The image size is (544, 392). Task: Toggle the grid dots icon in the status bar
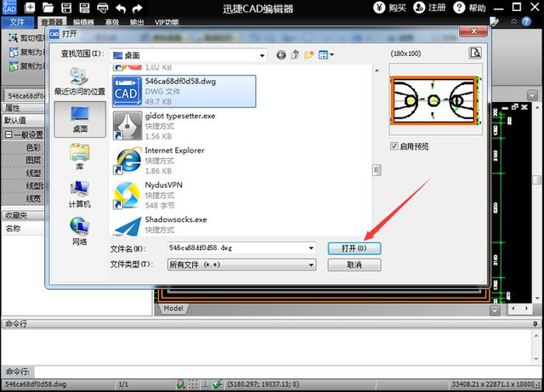(193, 384)
